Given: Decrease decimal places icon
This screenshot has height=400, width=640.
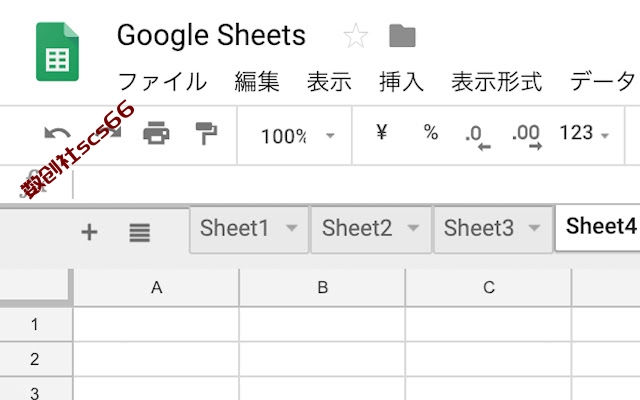Looking at the screenshot, I should (478, 138).
